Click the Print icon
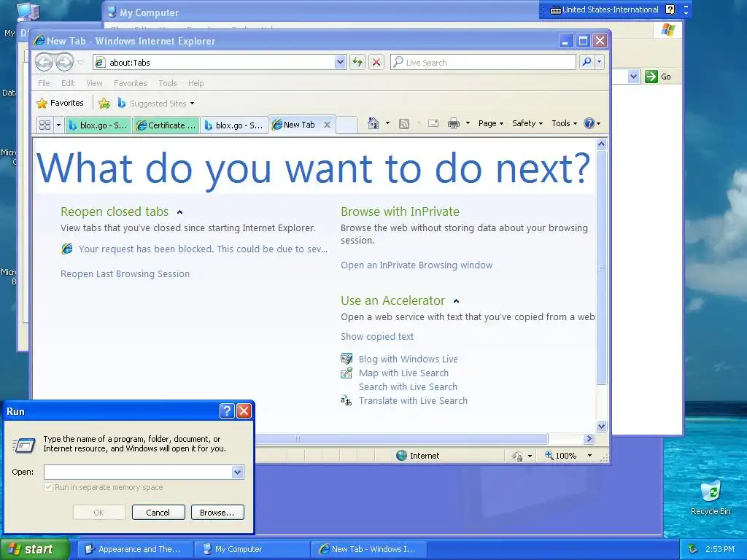 pyautogui.click(x=454, y=123)
